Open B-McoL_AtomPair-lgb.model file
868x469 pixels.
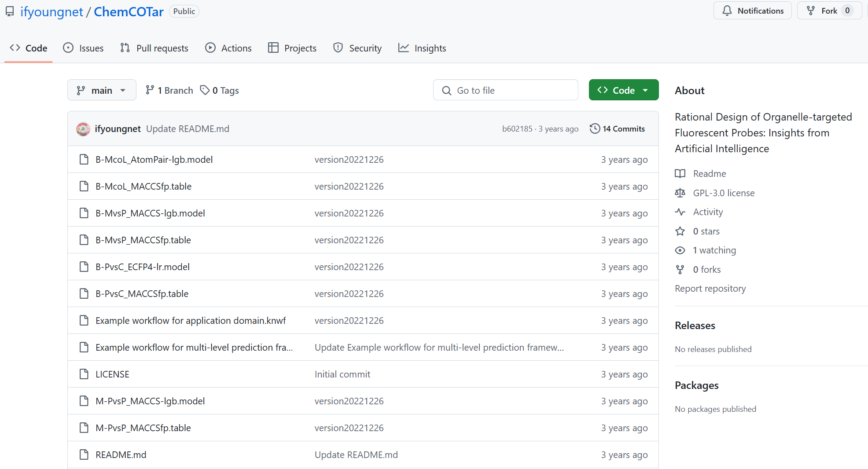coord(154,159)
